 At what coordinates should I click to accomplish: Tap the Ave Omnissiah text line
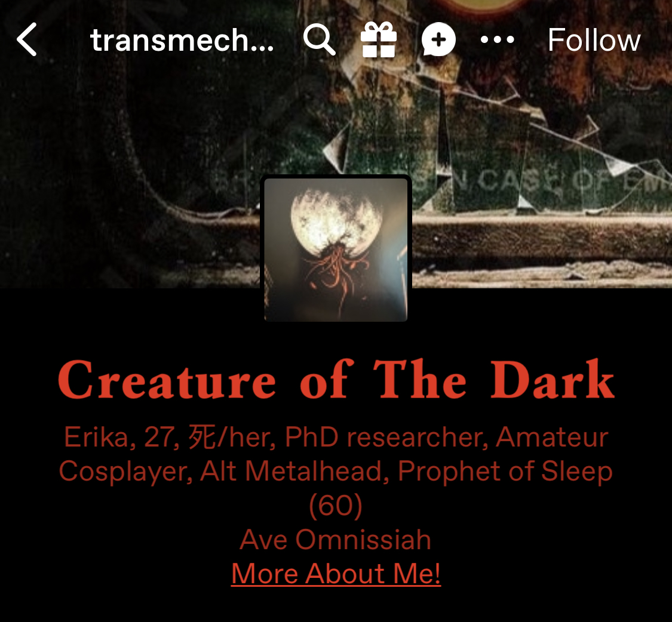click(336, 539)
